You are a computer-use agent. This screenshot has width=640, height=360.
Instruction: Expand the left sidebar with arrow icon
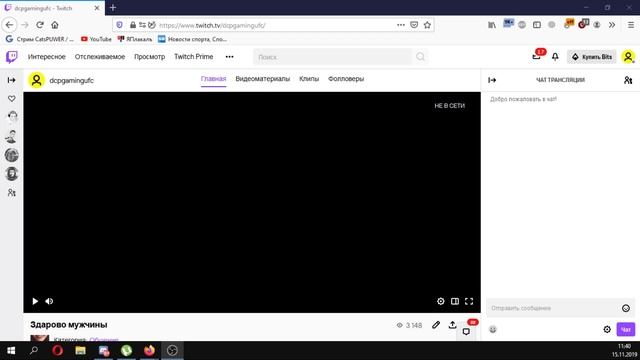pyautogui.click(x=11, y=80)
